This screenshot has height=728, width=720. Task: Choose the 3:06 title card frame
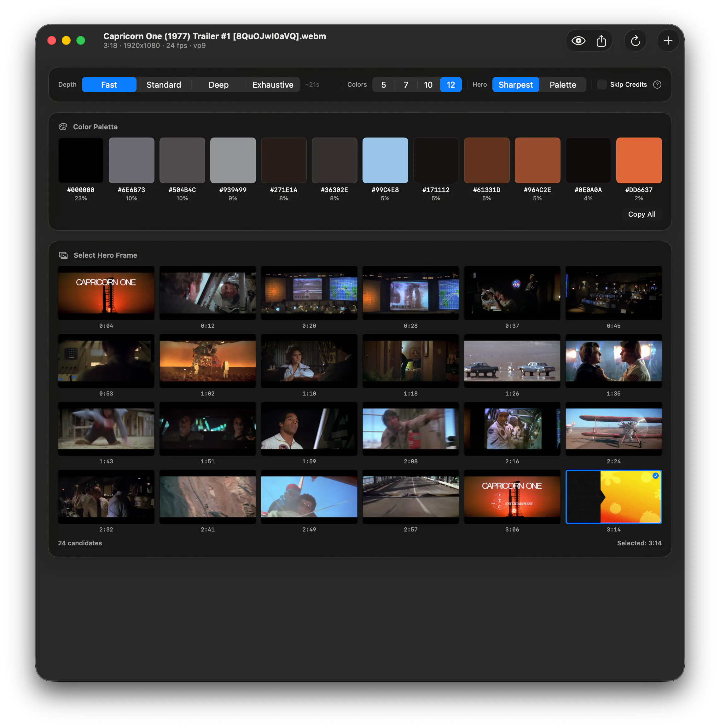click(x=512, y=497)
